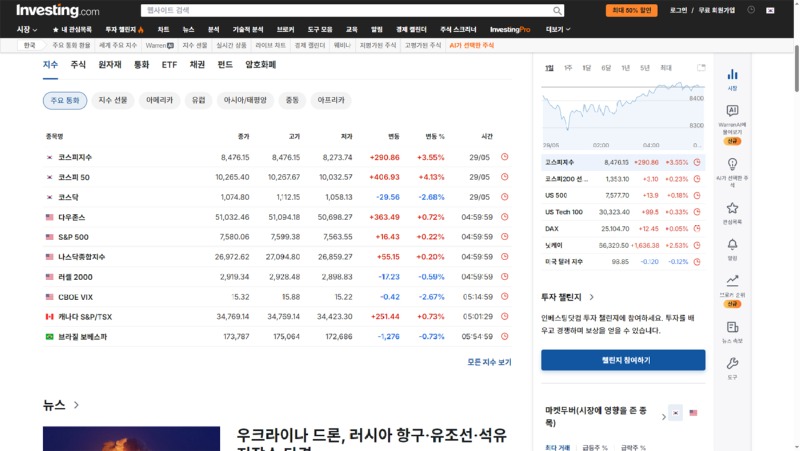Click the 챌린지 참여하기 button

pyautogui.click(x=623, y=360)
